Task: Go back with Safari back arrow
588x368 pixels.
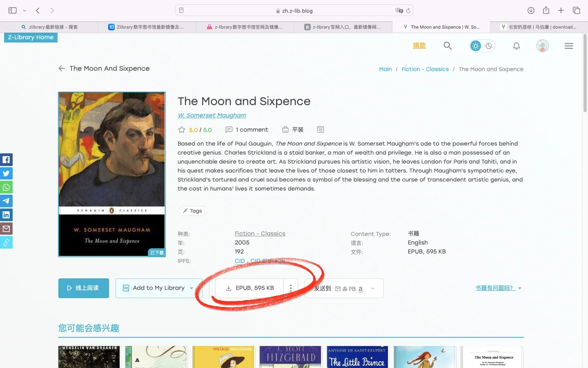Action: pos(38,11)
